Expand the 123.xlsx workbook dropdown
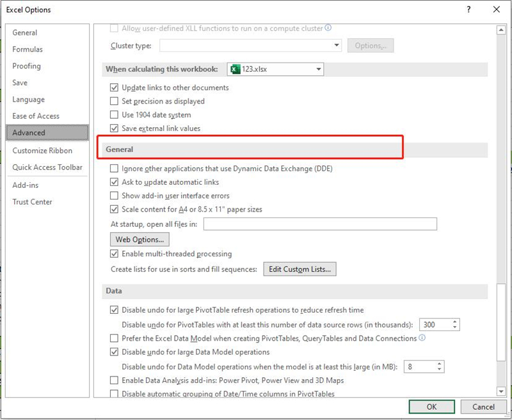 pyautogui.click(x=318, y=69)
